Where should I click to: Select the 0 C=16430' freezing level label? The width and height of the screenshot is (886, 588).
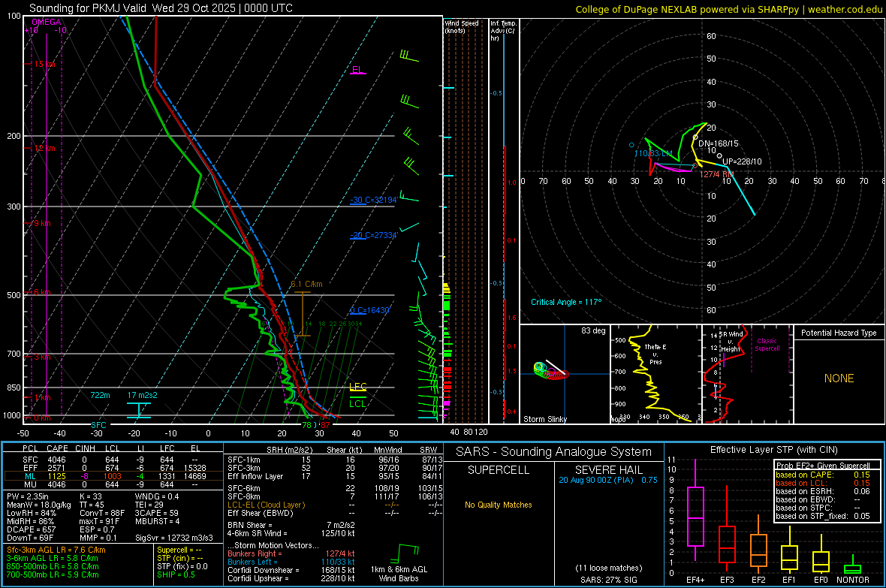click(370, 310)
